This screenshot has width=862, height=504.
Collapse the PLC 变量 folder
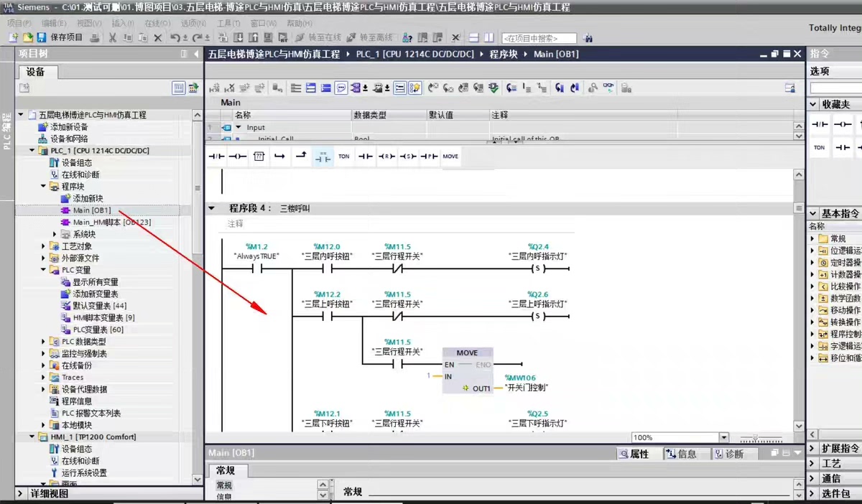point(43,270)
